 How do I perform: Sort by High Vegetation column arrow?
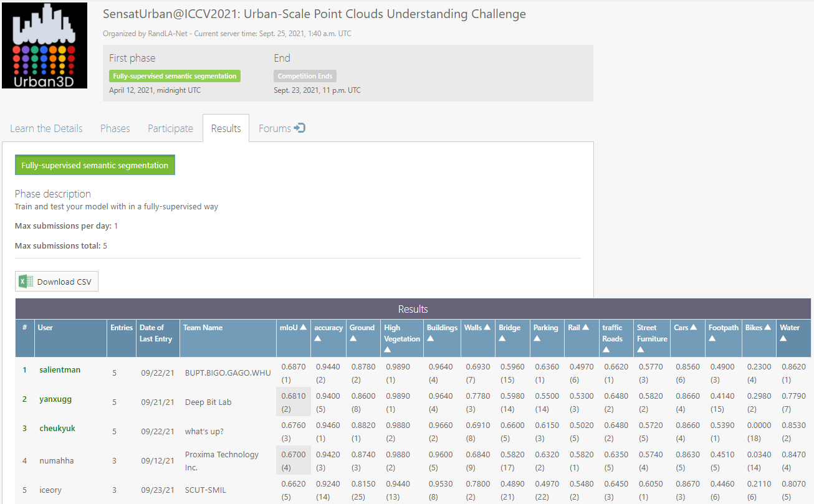click(388, 350)
